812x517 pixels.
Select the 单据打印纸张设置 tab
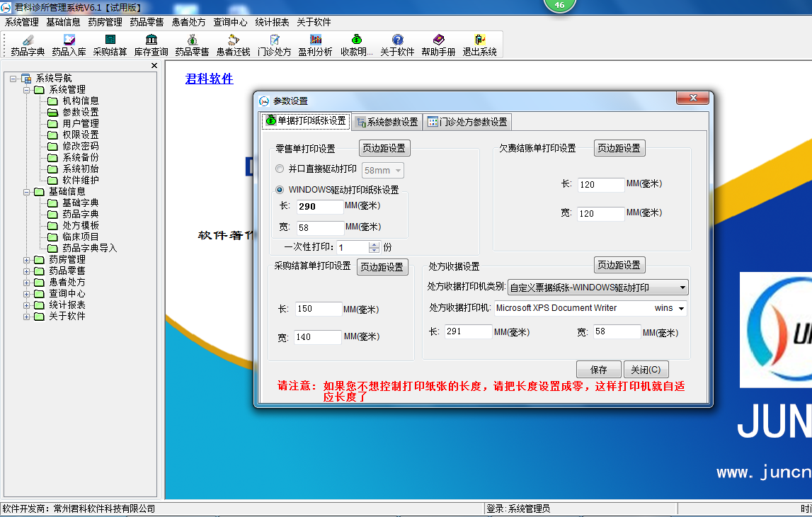306,120
